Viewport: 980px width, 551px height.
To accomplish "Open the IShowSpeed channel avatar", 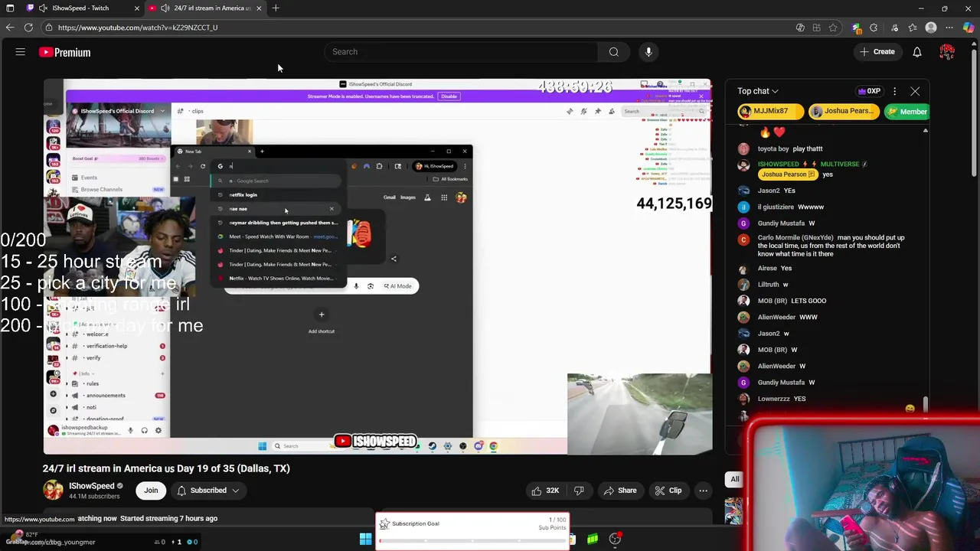I will 53,491.
